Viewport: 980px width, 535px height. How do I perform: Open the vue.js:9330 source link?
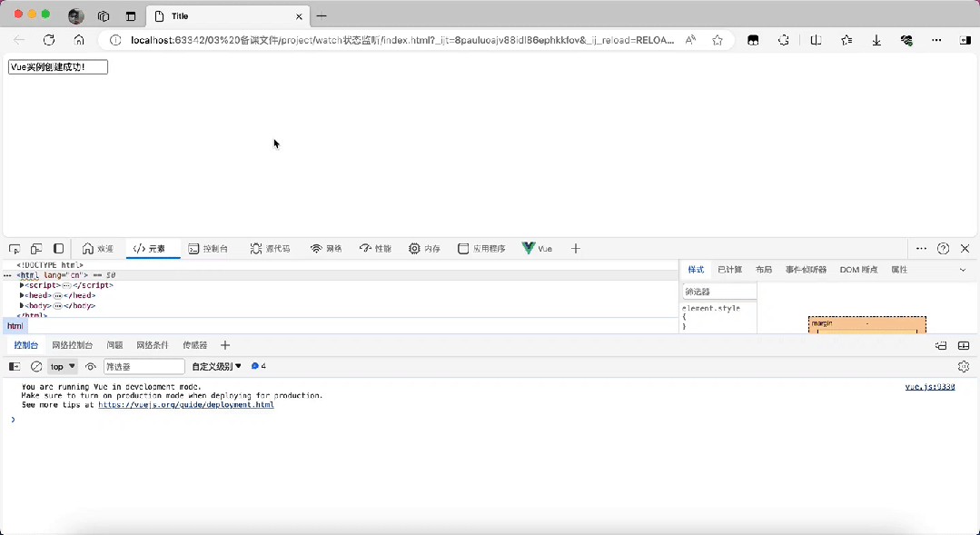coord(930,387)
